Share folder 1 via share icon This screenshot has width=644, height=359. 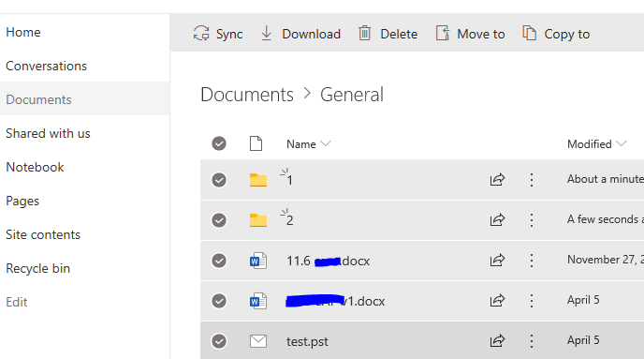coord(497,180)
